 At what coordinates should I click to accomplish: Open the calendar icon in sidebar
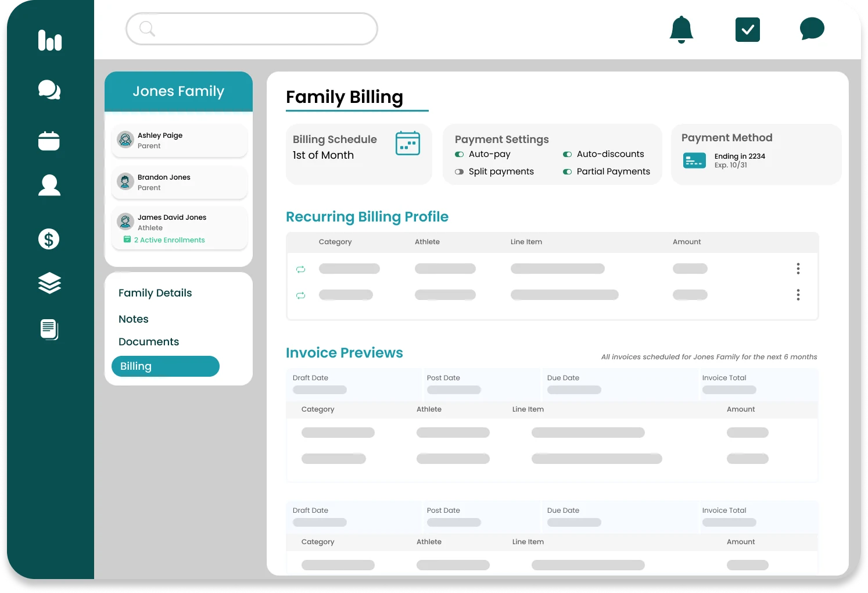point(49,141)
